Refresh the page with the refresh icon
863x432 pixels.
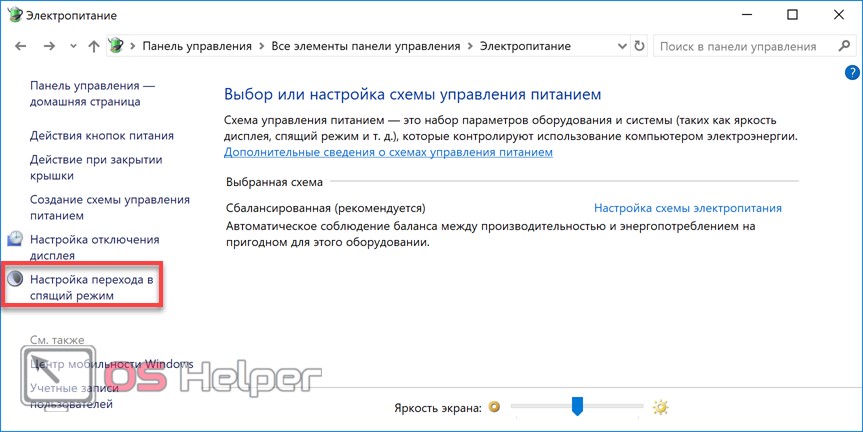point(639,46)
